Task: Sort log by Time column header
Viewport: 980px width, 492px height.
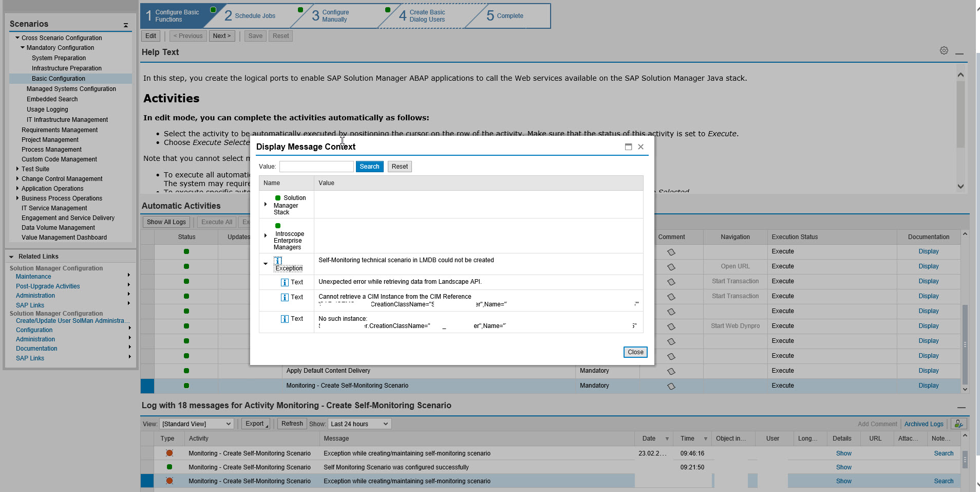Action: pyautogui.click(x=692, y=439)
